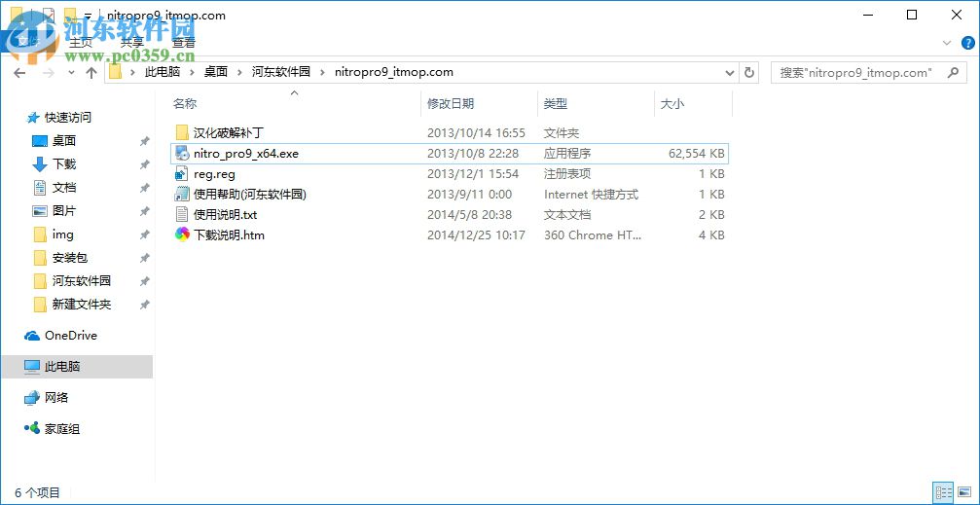Open 文档 in quick access
This screenshot has width=980, height=505.
tap(64, 188)
